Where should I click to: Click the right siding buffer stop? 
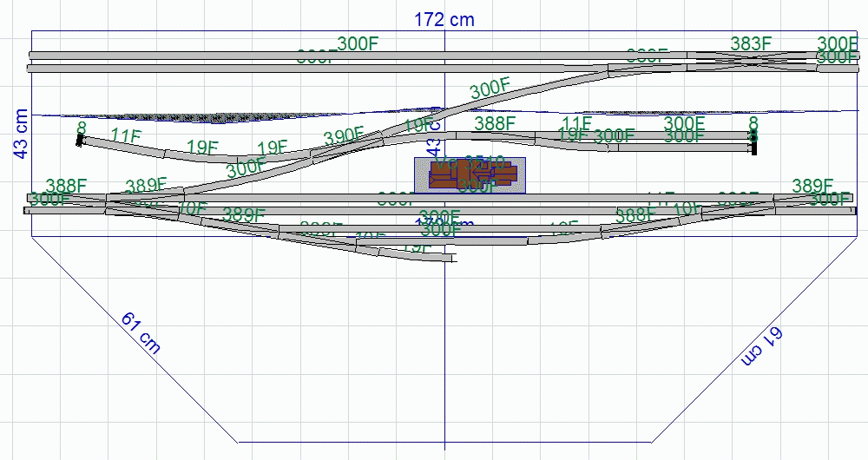[x=753, y=142]
